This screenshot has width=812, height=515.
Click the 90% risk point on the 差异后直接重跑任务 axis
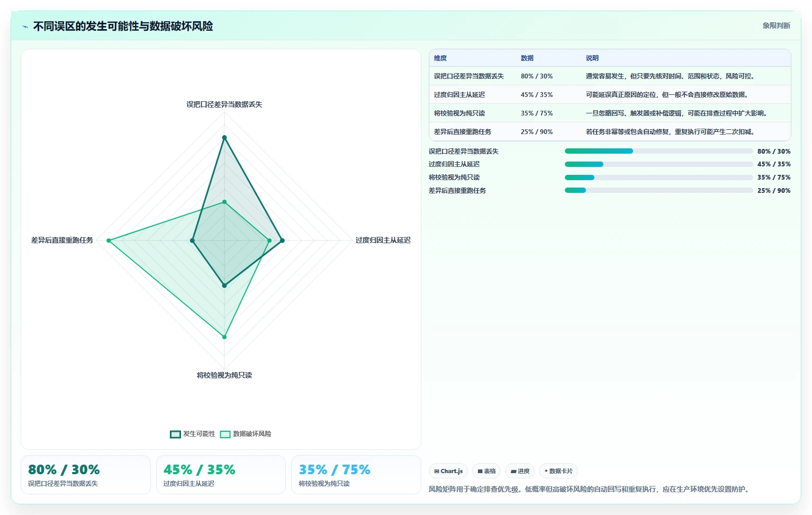coord(109,241)
